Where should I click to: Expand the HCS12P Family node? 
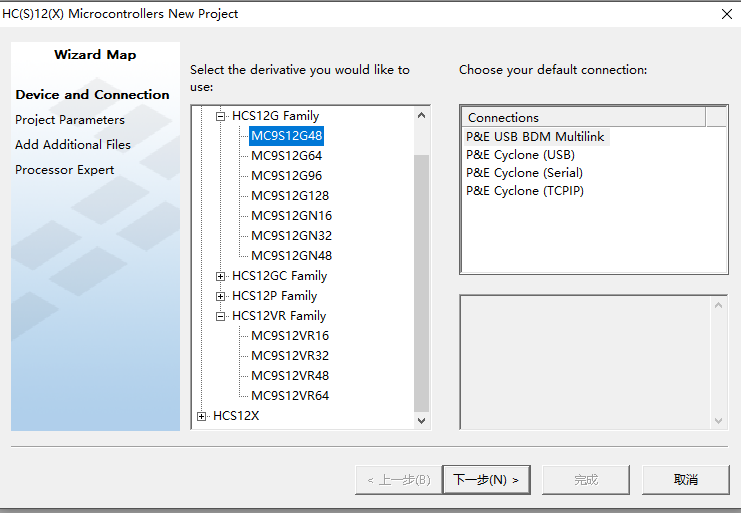(221, 296)
